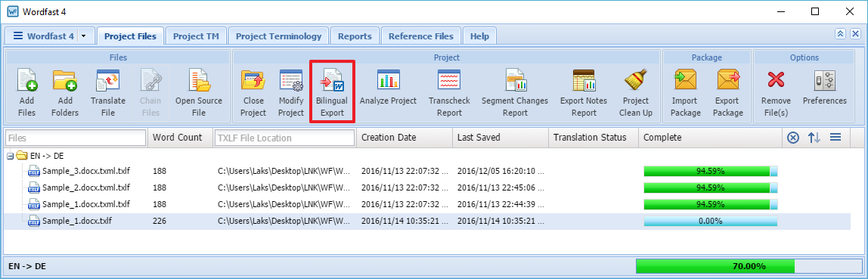Open the Wordfast 4 menu dropdown arrow
The image size is (868, 279).
pyautogui.click(x=84, y=36)
